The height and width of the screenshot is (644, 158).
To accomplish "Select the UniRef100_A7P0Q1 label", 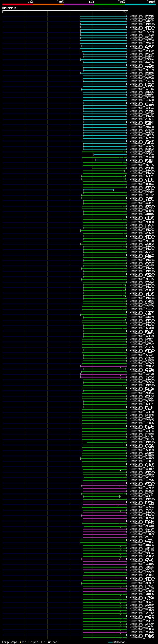I will (x=142, y=65).
